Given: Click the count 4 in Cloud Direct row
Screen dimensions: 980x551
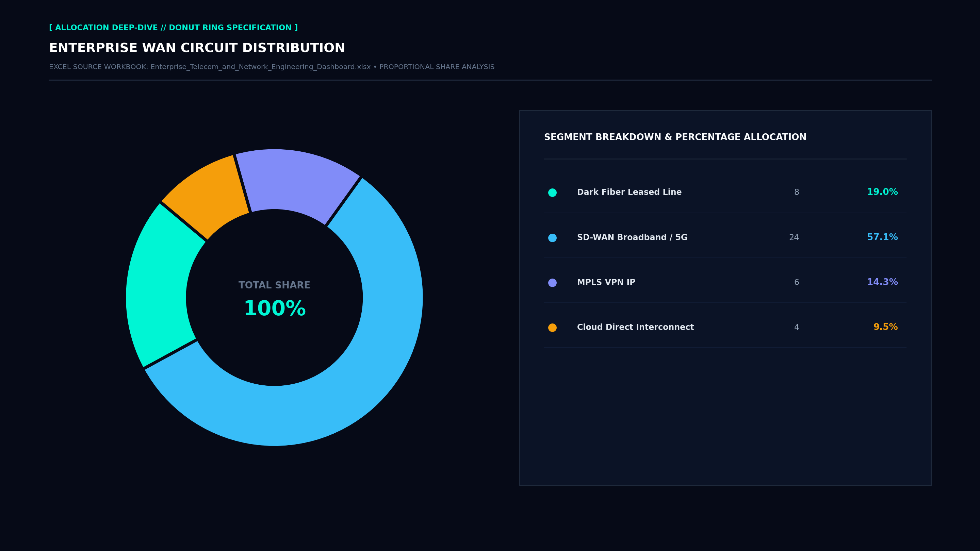Looking at the screenshot, I should point(797,328).
